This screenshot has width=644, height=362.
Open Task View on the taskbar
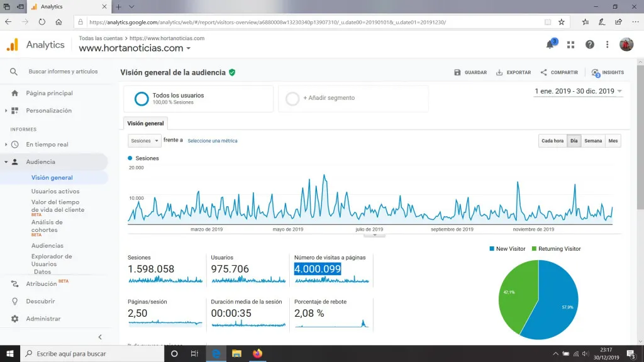pyautogui.click(x=195, y=353)
